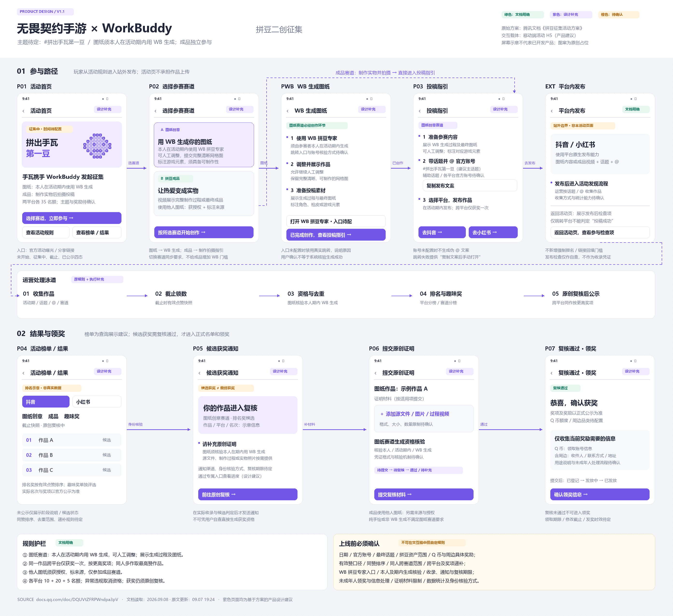Open leaderboard row 03 作品 C

(x=72, y=470)
